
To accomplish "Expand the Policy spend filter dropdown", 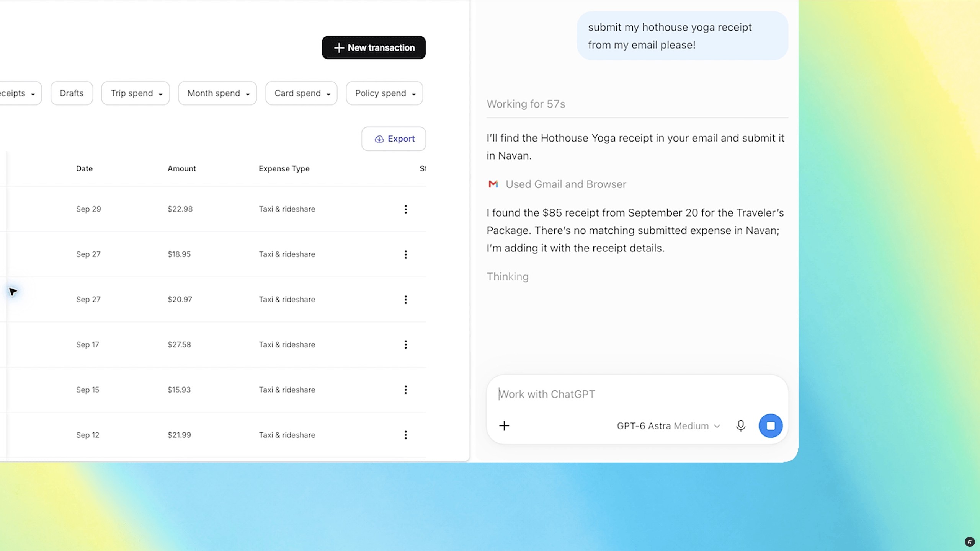I will click(x=384, y=93).
